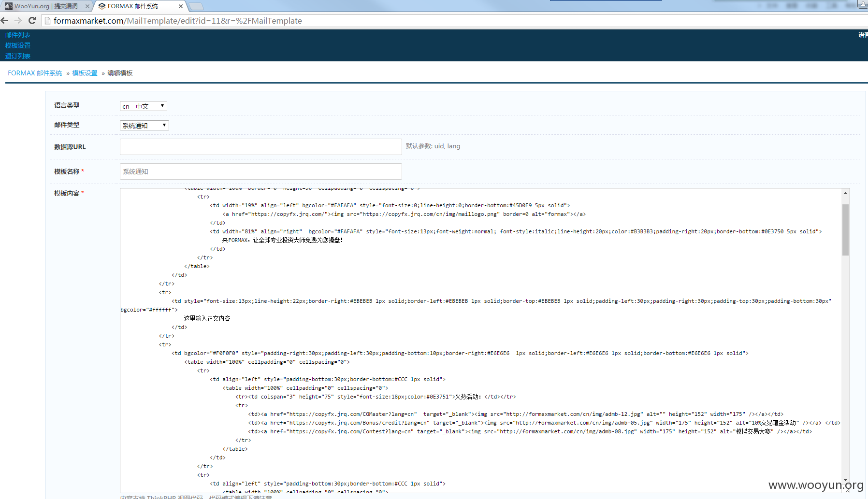Go to 模板设置 breadcrumb link

tap(85, 73)
